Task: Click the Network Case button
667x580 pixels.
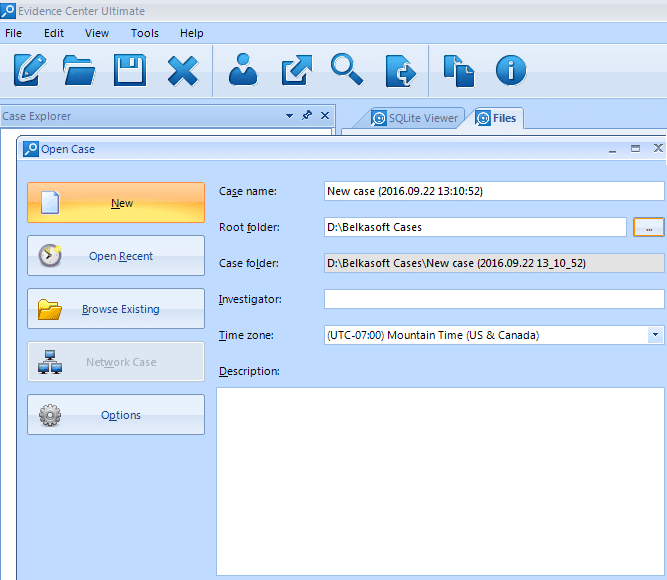Action: click(116, 362)
